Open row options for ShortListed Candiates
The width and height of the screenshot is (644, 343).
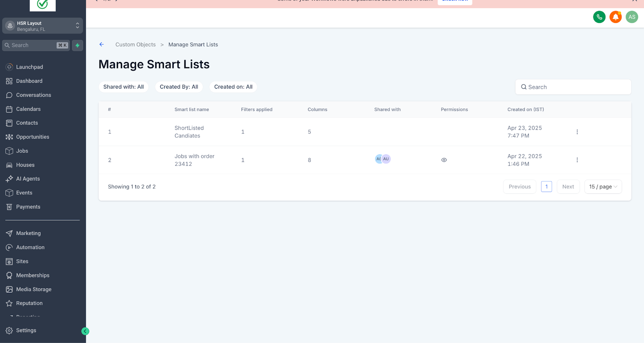tap(577, 132)
